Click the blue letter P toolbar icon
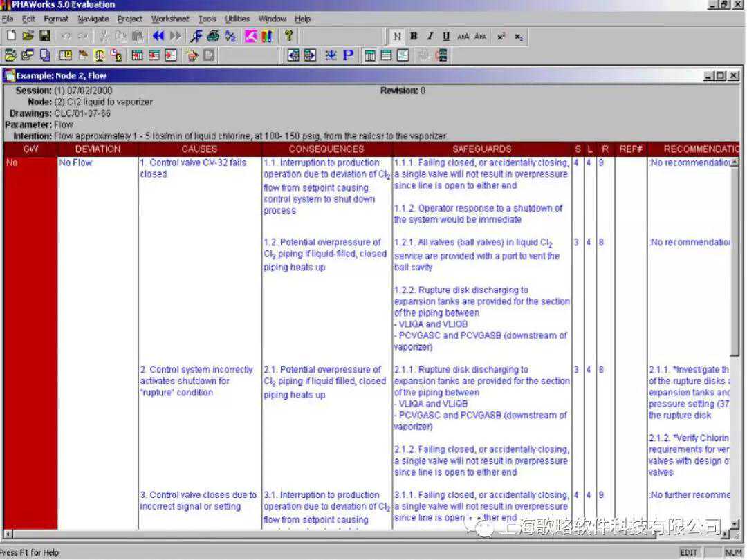The width and height of the screenshot is (747, 560). 348,55
